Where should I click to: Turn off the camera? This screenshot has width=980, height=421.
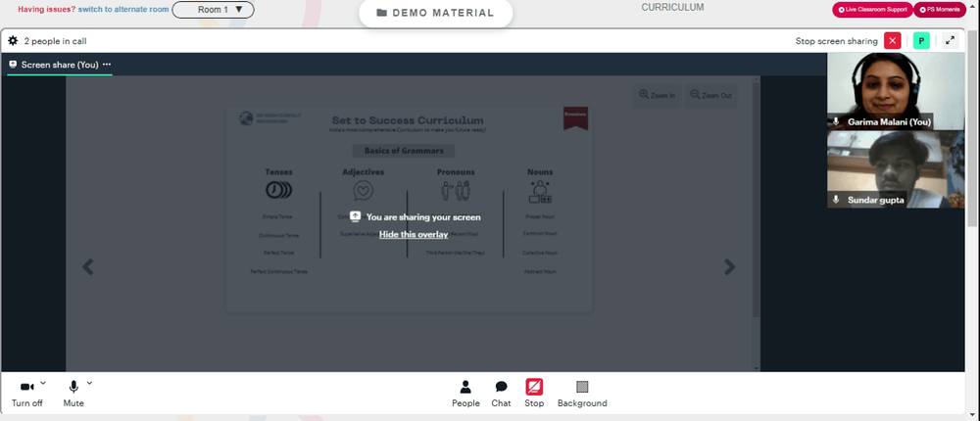point(27,395)
